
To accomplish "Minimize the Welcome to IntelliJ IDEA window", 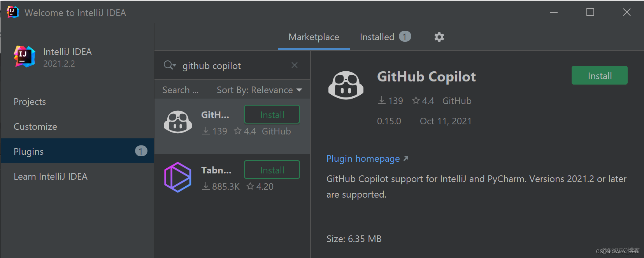I will [554, 12].
